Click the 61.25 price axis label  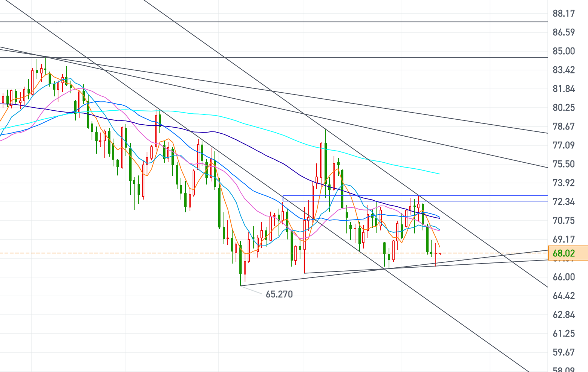(563, 334)
